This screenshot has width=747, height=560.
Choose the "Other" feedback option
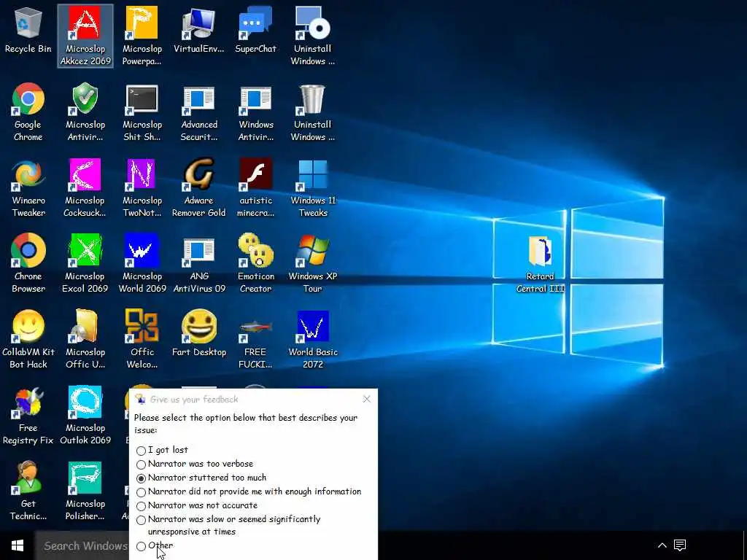click(x=155, y=545)
